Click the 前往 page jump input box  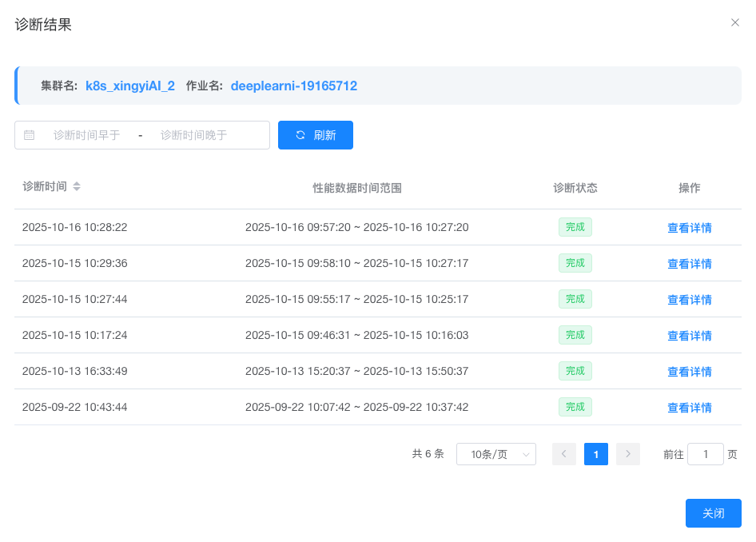tap(705, 454)
